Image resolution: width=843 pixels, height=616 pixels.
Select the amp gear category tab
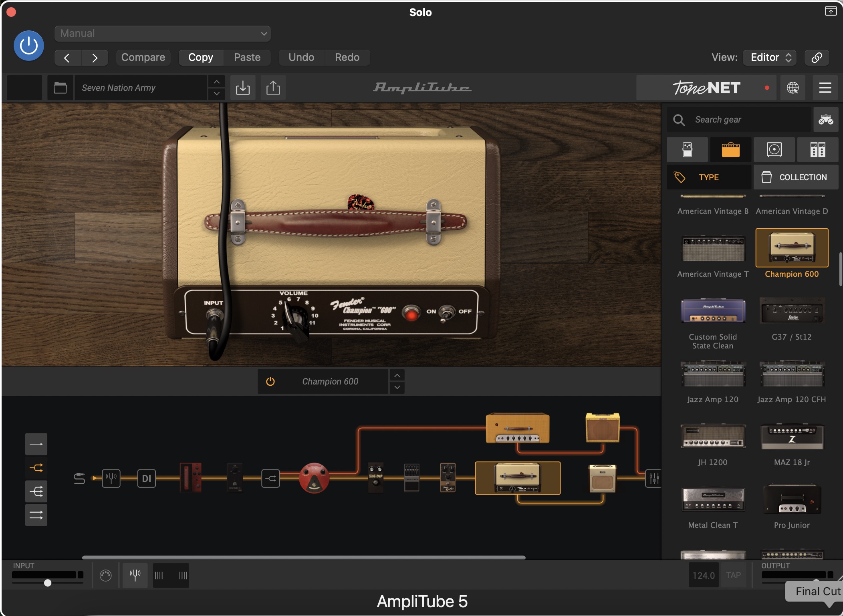point(731,149)
